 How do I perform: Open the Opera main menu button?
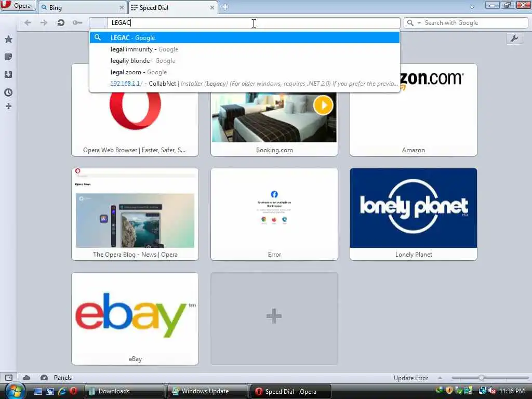coord(18,6)
